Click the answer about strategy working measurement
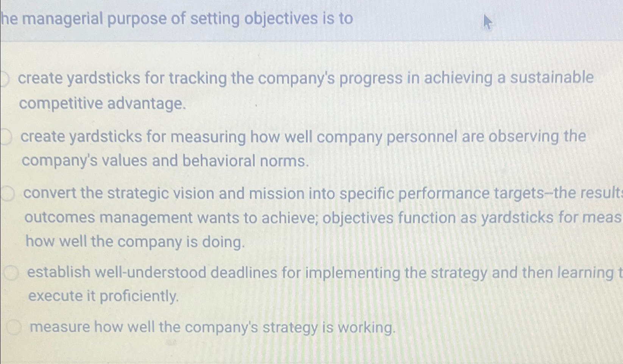Screen dimensions: 623x364 (212, 326)
